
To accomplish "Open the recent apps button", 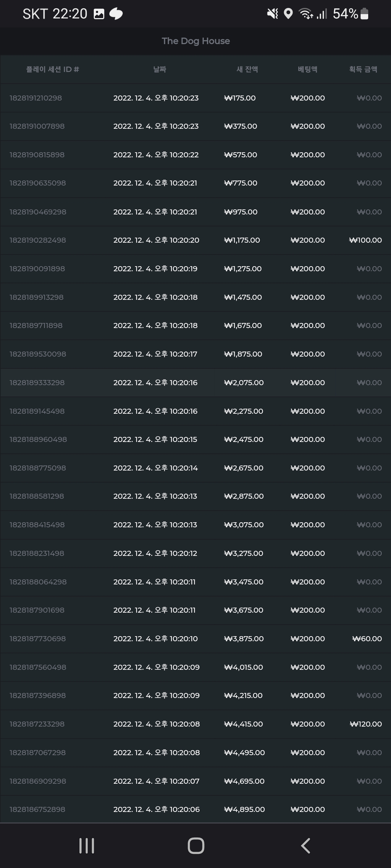I will coord(87,846).
